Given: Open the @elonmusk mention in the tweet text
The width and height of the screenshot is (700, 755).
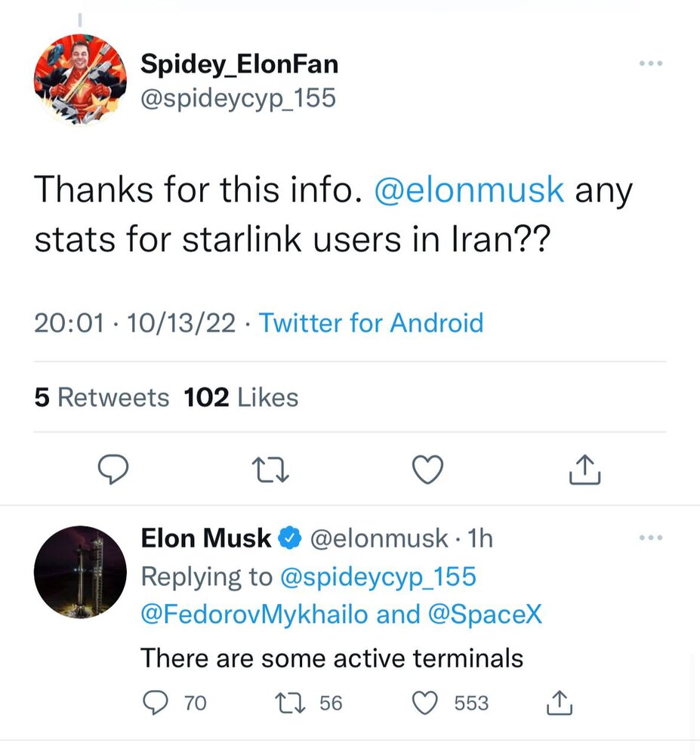Looking at the screenshot, I should pos(469,190).
